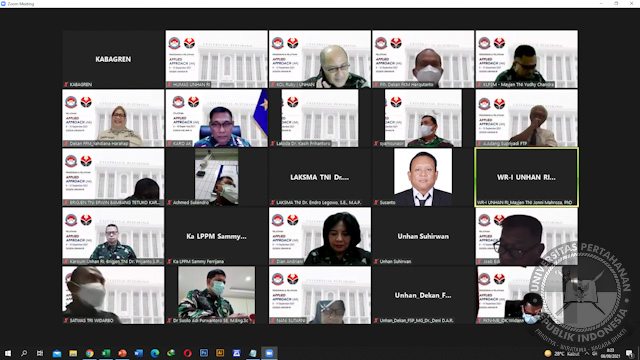The width and height of the screenshot is (640, 360).
Task: Open taskbar search magnifier
Action: [24, 353]
